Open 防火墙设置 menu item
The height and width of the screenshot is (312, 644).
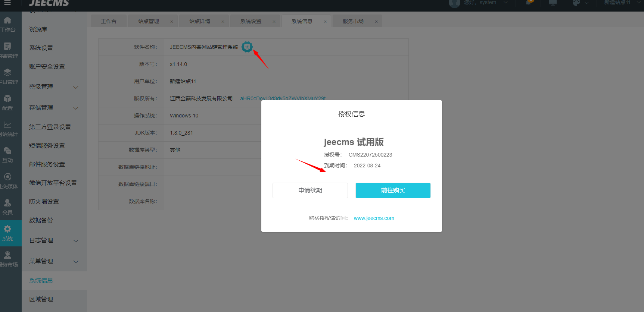44,202
